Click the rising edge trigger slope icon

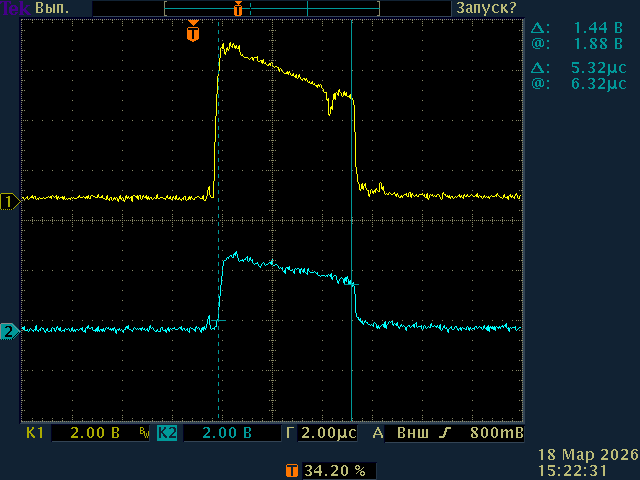point(446,435)
